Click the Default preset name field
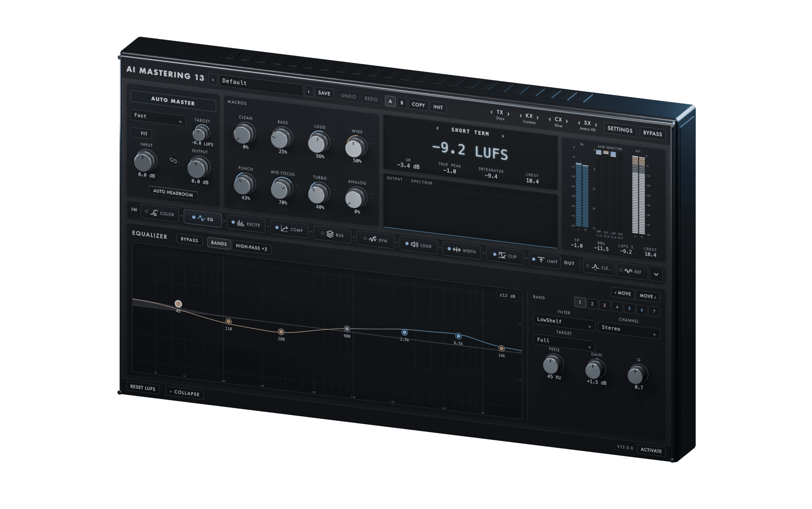Screen dimensions: 812x509 [261, 85]
